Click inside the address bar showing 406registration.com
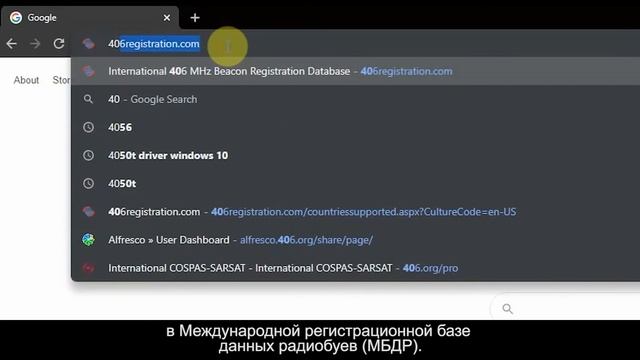This screenshot has width=640, height=360. click(x=355, y=44)
